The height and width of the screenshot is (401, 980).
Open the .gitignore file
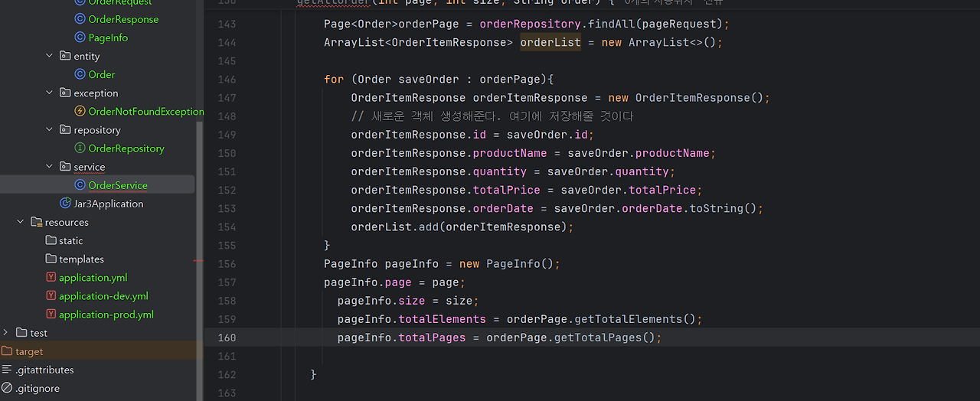tap(38, 388)
